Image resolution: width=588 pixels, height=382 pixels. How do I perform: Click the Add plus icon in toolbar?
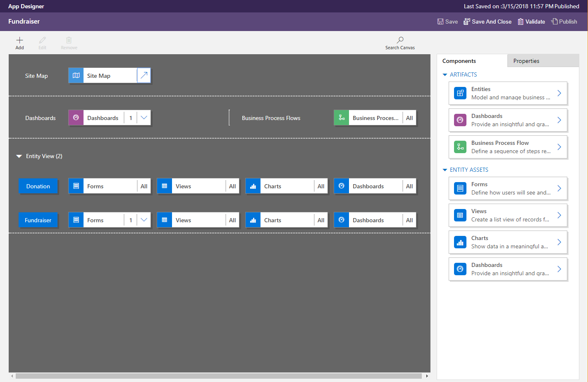tap(19, 41)
